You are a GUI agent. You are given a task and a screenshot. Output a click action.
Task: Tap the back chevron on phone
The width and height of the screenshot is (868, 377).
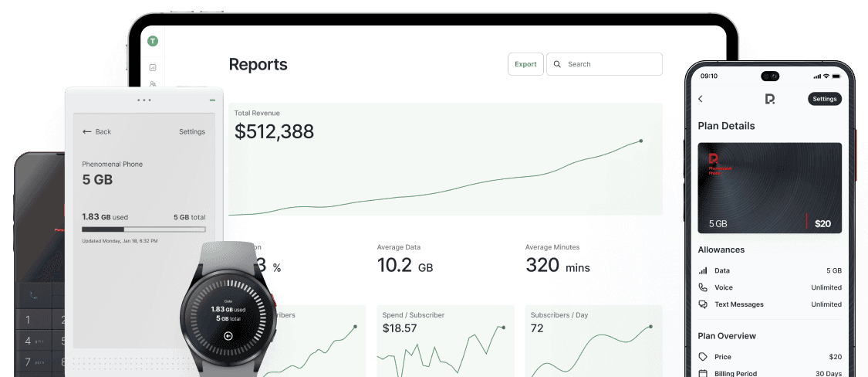point(701,99)
